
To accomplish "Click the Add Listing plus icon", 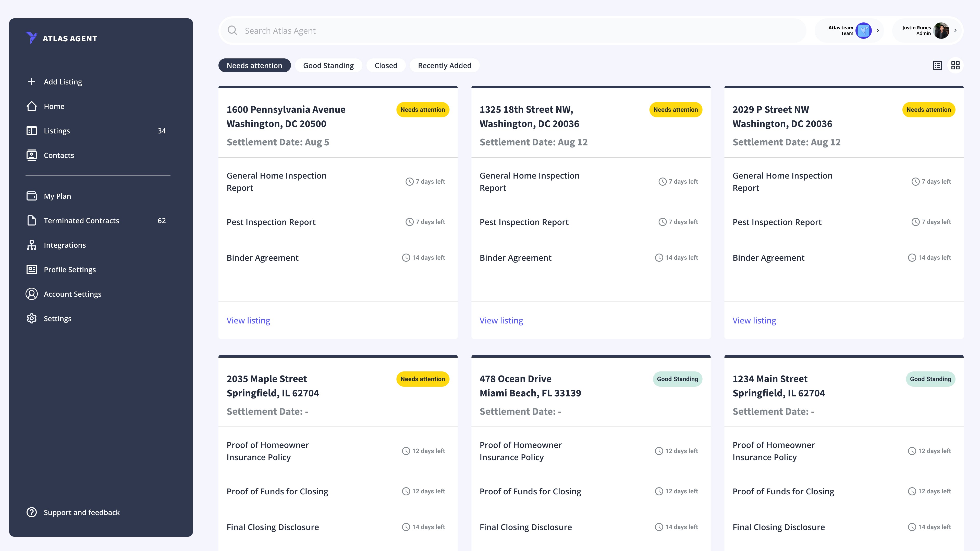I will coord(32,82).
